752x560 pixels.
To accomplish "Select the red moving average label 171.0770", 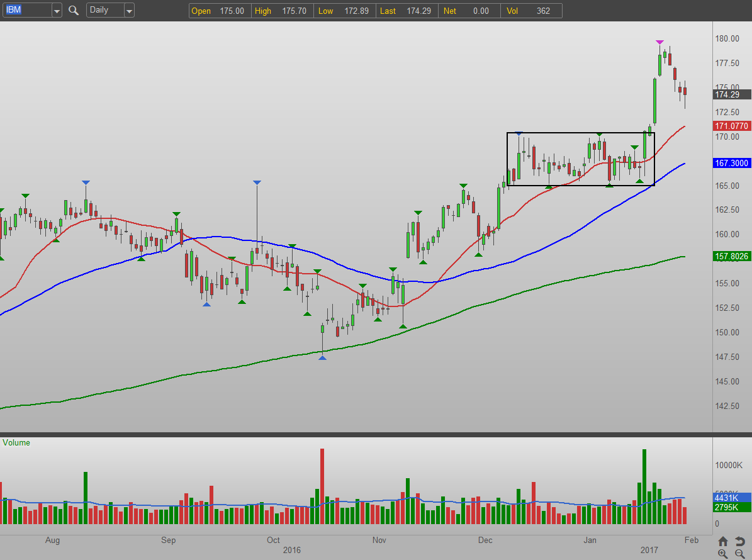I will pos(732,126).
